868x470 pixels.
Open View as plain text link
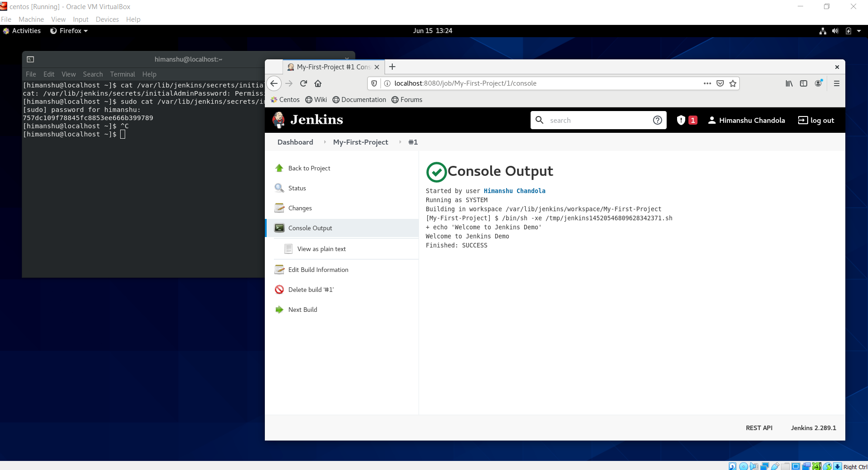(x=322, y=249)
